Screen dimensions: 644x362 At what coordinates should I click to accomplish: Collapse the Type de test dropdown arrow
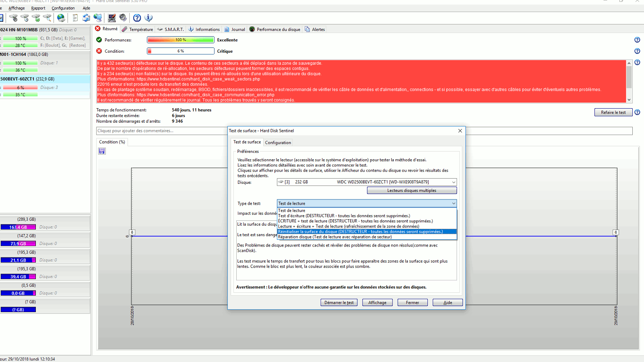454,204
